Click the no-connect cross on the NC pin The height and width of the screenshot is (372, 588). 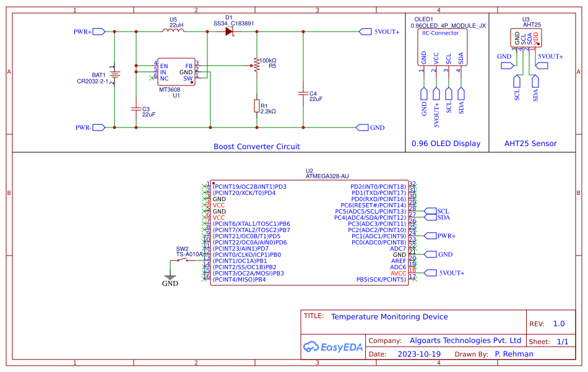pos(152,79)
